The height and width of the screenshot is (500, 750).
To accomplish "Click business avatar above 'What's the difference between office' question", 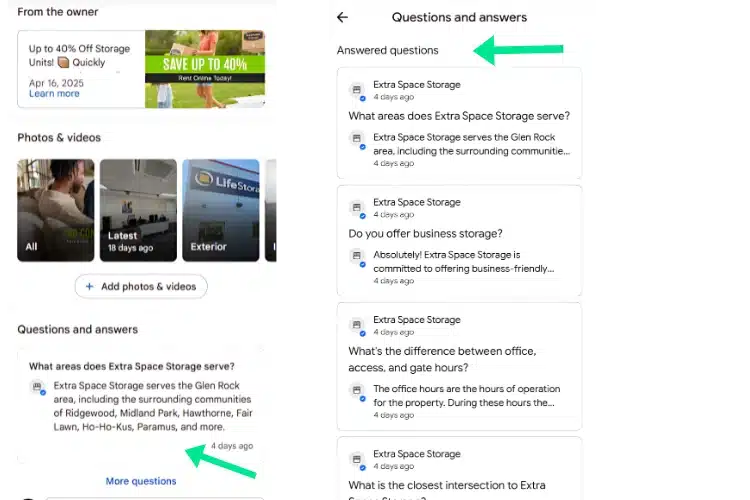I will [357, 325].
